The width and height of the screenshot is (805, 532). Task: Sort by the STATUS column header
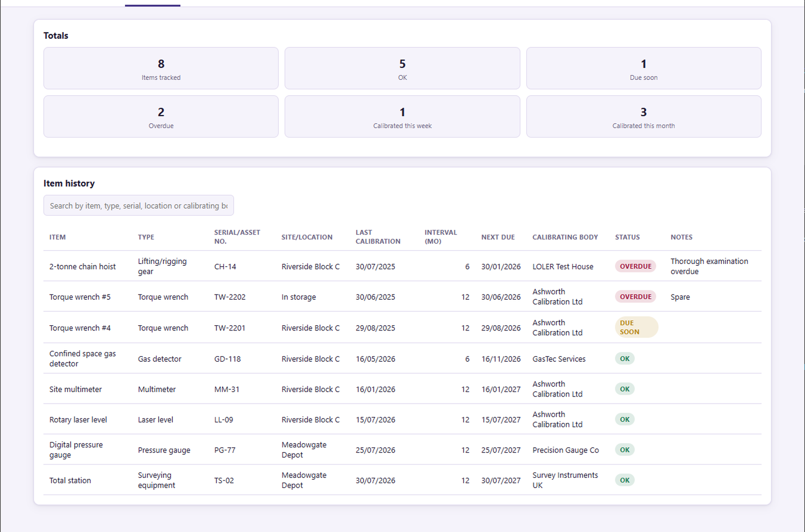click(x=627, y=237)
